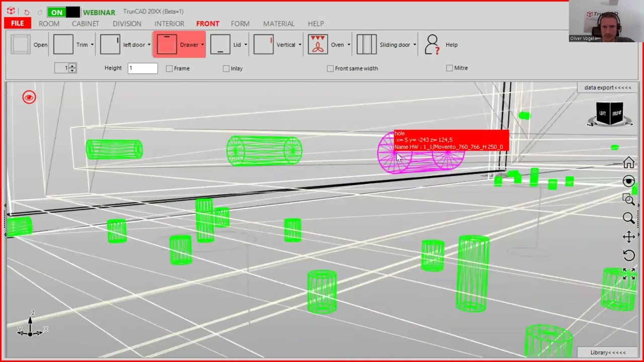Viewport: 644px width, 362px height.
Task: Enable the Mitre checkbox
Action: click(449, 68)
